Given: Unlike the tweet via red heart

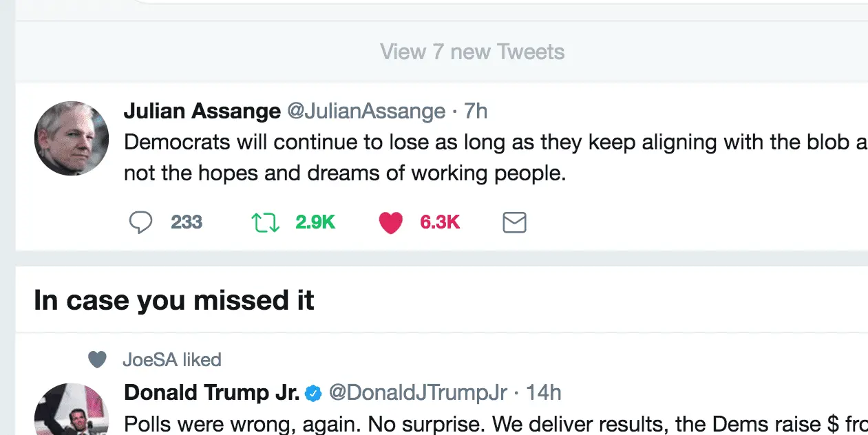Looking at the screenshot, I should click(390, 222).
